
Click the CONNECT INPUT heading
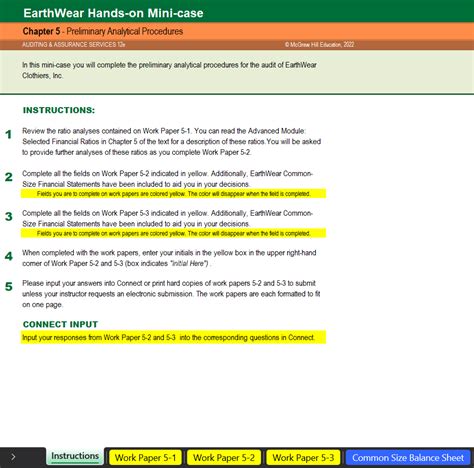click(x=60, y=324)
